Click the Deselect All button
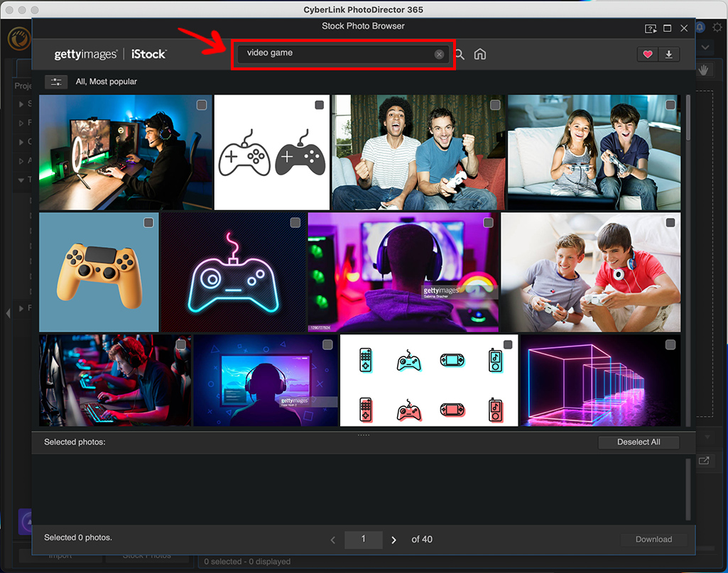This screenshot has height=573, width=728. pos(638,442)
